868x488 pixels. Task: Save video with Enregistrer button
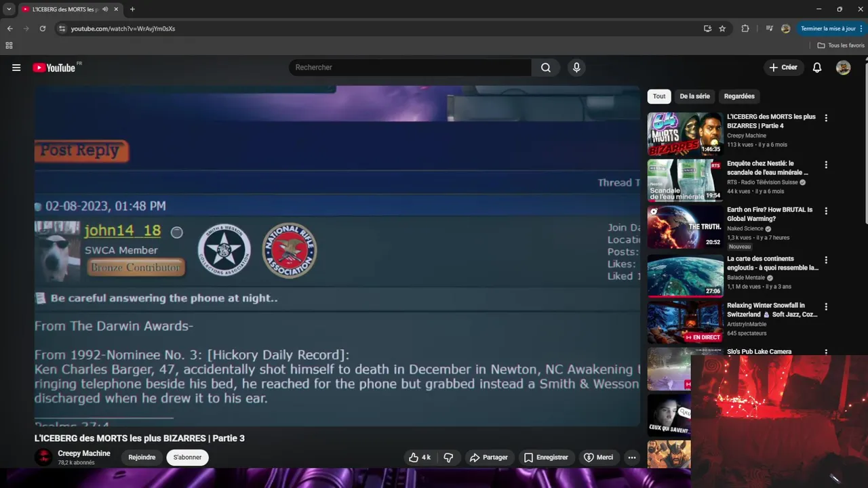point(546,457)
